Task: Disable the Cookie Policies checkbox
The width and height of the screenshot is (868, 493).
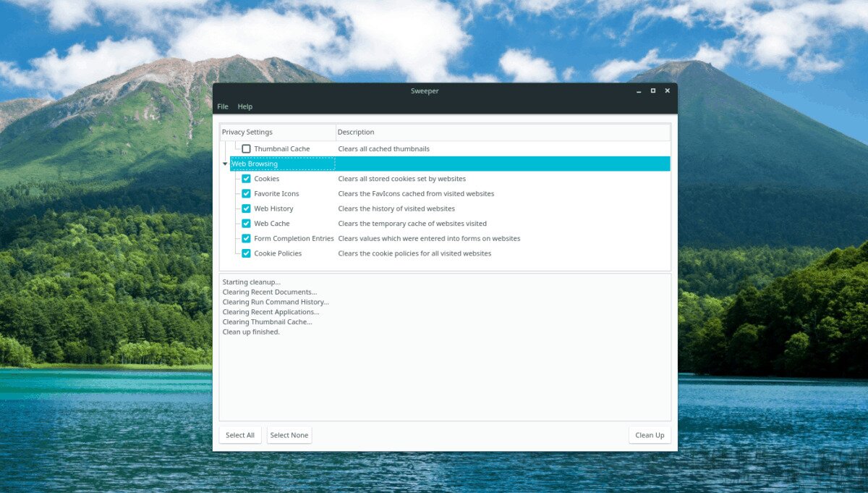Action: coord(246,253)
